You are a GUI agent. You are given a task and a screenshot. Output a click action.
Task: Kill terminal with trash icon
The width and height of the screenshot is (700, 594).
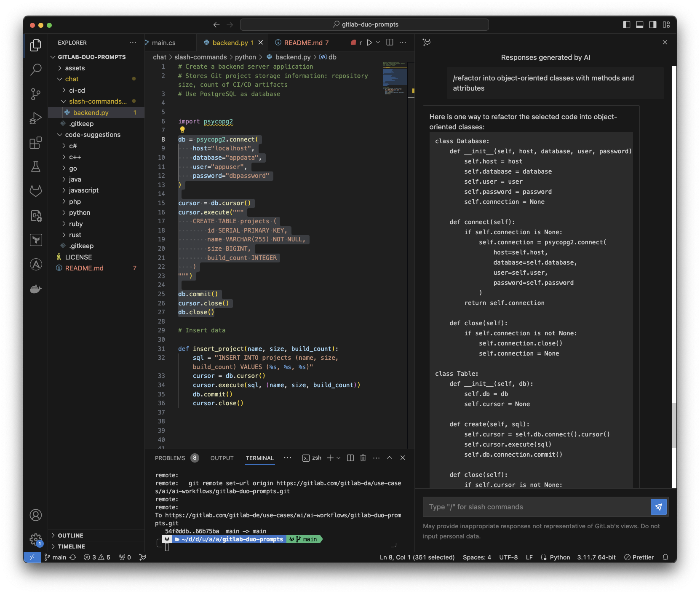point(363,458)
